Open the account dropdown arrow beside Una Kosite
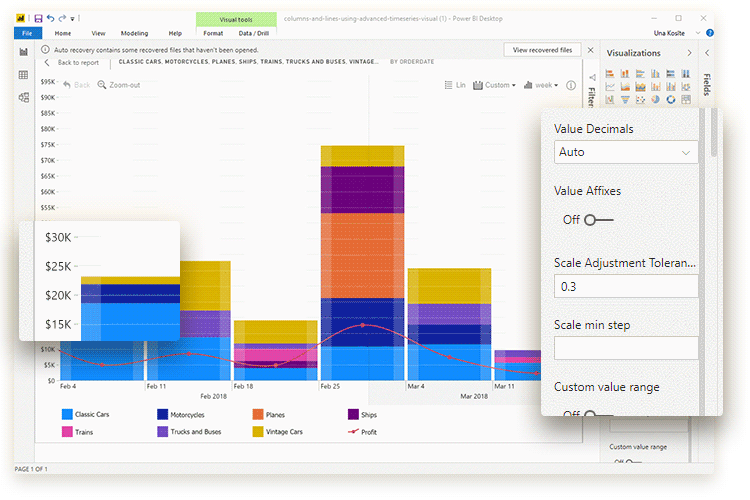The height and width of the screenshot is (500, 750). (x=698, y=33)
